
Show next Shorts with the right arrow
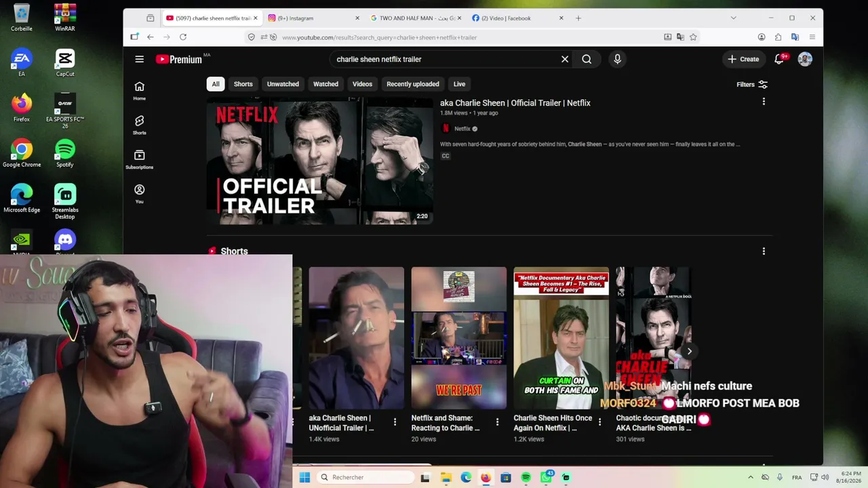tap(689, 351)
